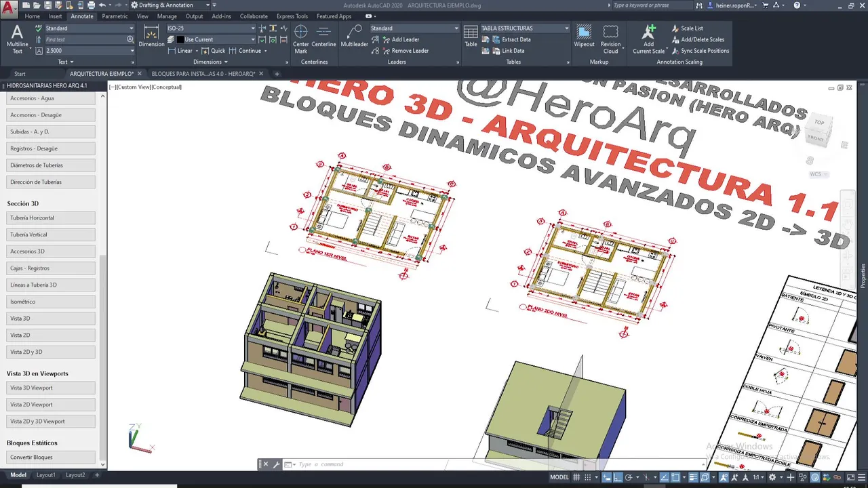The image size is (868, 488).
Task: Open the Express Tools ribbon tab
Action: 292,16
